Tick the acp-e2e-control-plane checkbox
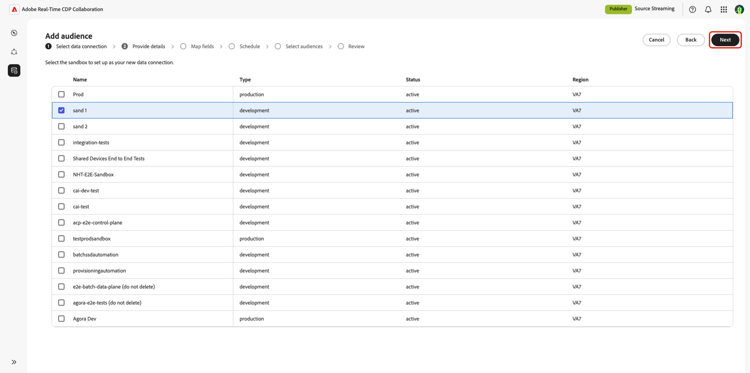Viewport: 750px width, 373px height. [x=61, y=222]
